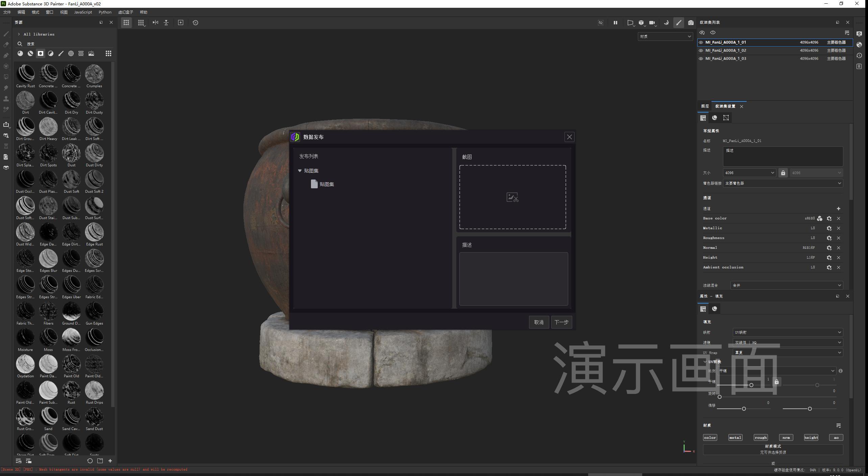868x476 pixels.
Task: Click the screenshot capture placeholder in dialog
Action: [512, 197]
